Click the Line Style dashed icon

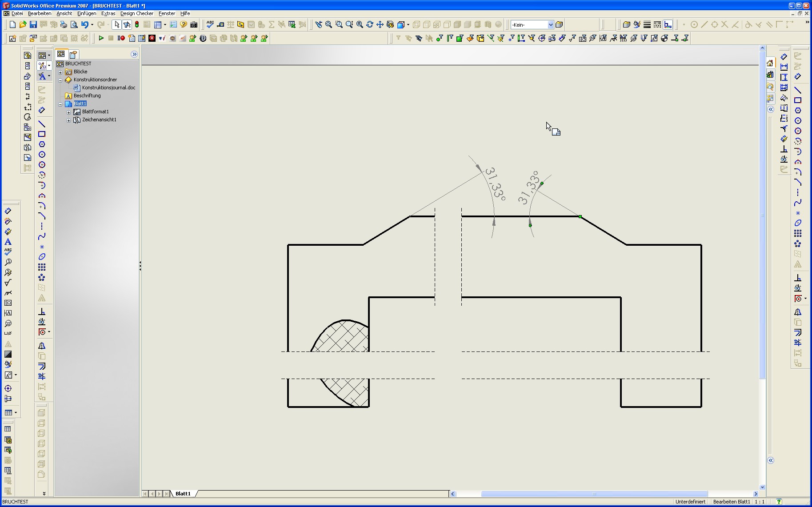pos(657,24)
